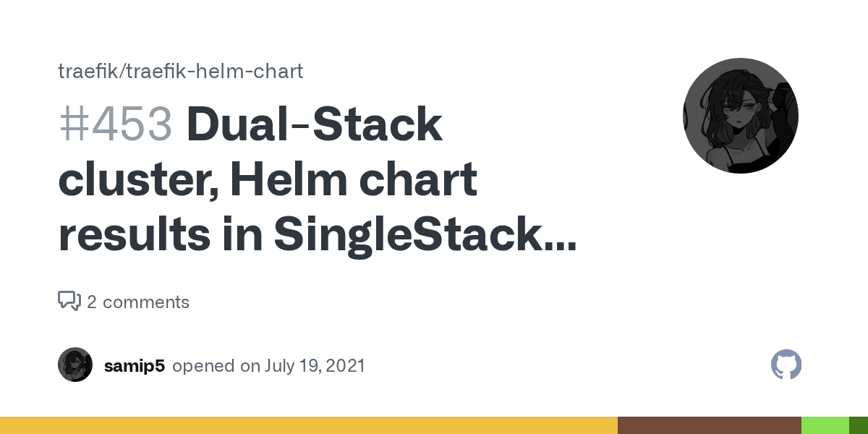Open the small samip5 avatar
Viewport: 868px width, 434px height.
pos(75,365)
